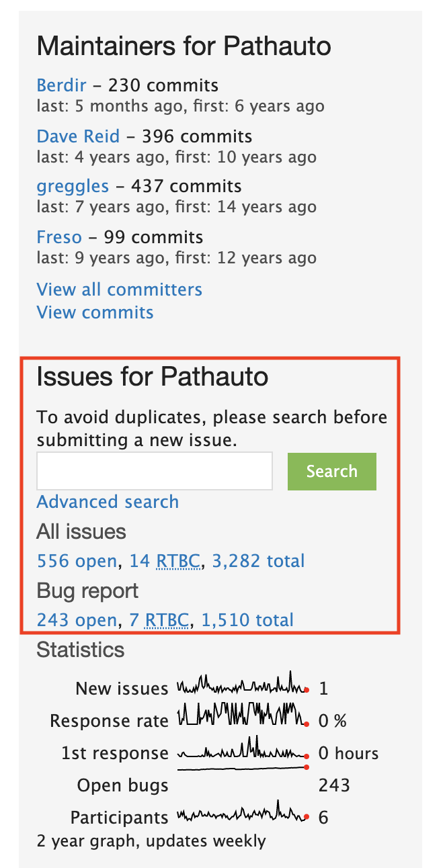Click the 'Statistics' heading
Screen dimensions: 445x868
coord(81,650)
